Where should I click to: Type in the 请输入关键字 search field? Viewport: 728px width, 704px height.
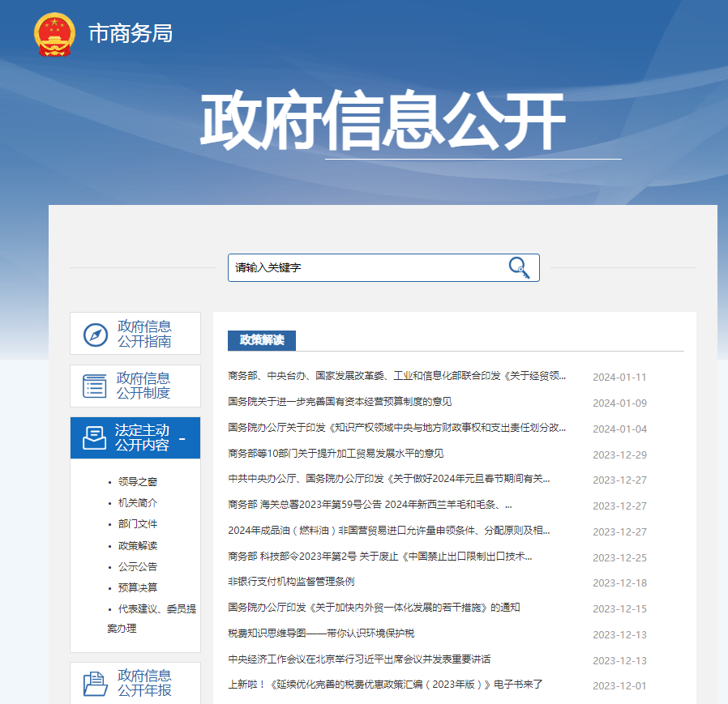click(x=365, y=267)
